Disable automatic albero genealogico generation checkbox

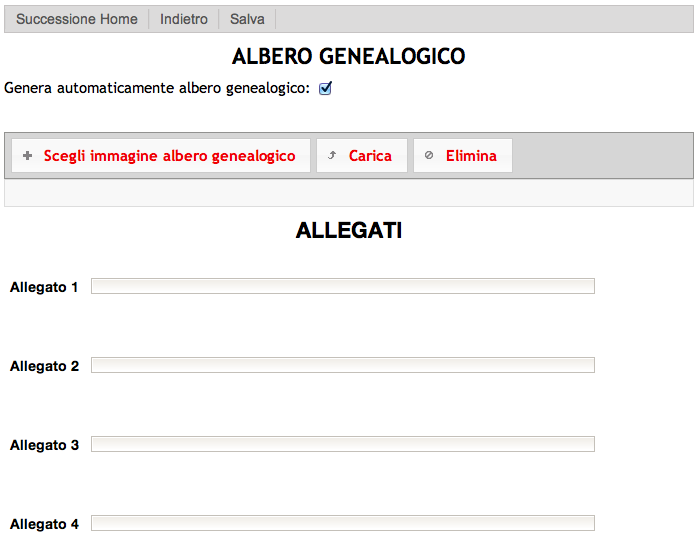coord(325,88)
